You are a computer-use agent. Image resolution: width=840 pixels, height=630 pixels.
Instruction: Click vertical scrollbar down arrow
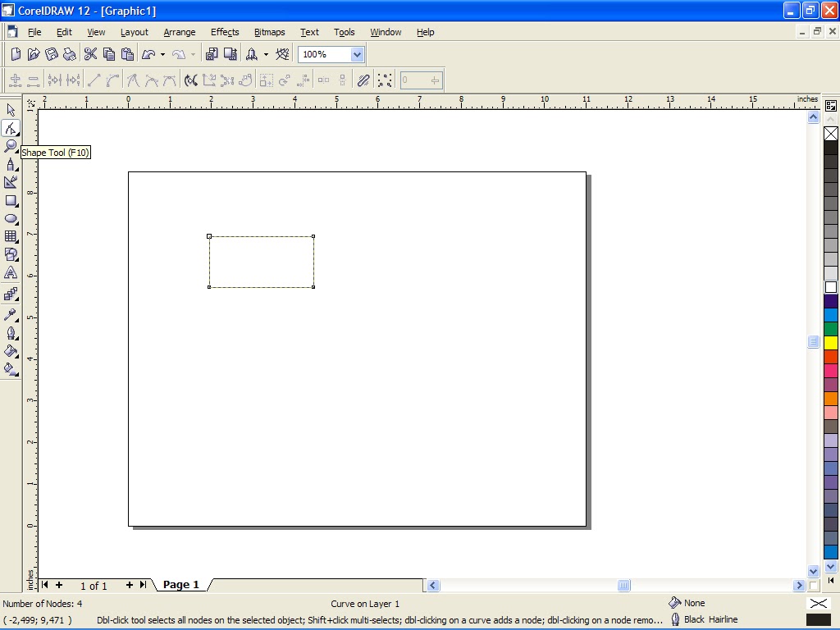pos(813,571)
